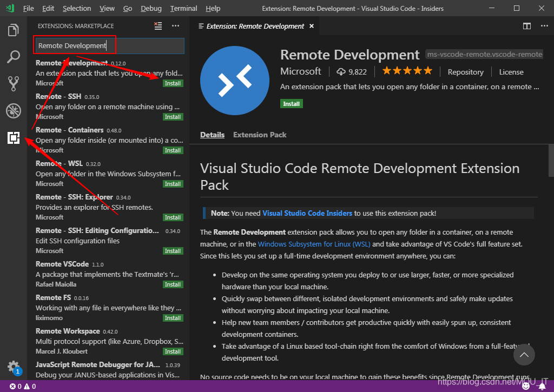Open the Source Control view
The height and width of the screenshot is (392, 554).
click(14, 84)
